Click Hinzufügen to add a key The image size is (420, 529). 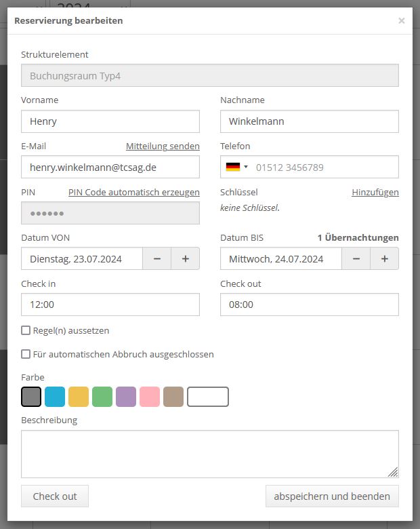coord(375,193)
